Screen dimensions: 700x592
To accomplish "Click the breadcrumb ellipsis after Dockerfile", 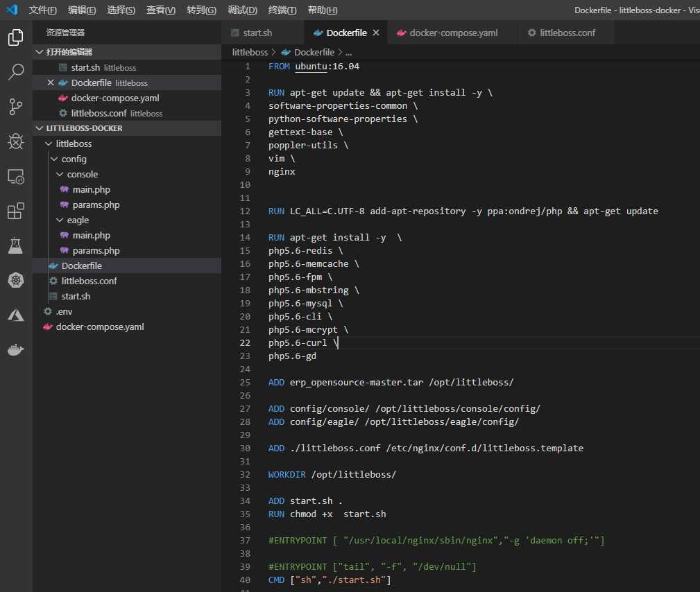I will tap(349, 53).
